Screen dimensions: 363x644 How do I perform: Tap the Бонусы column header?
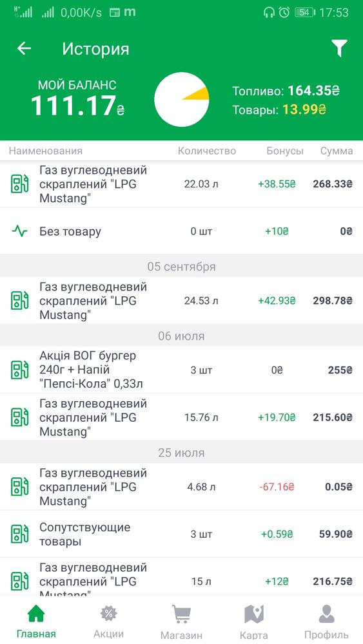pyautogui.click(x=285, y=151)
